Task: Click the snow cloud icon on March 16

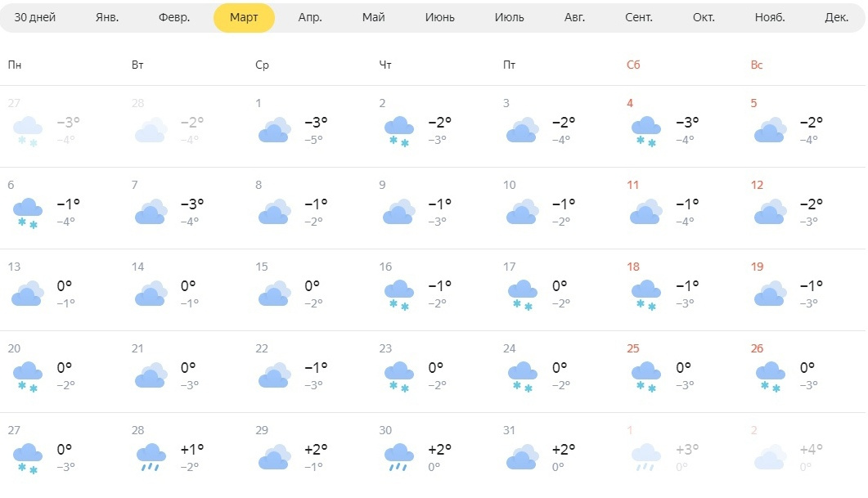Action: [x=398, y=294]
